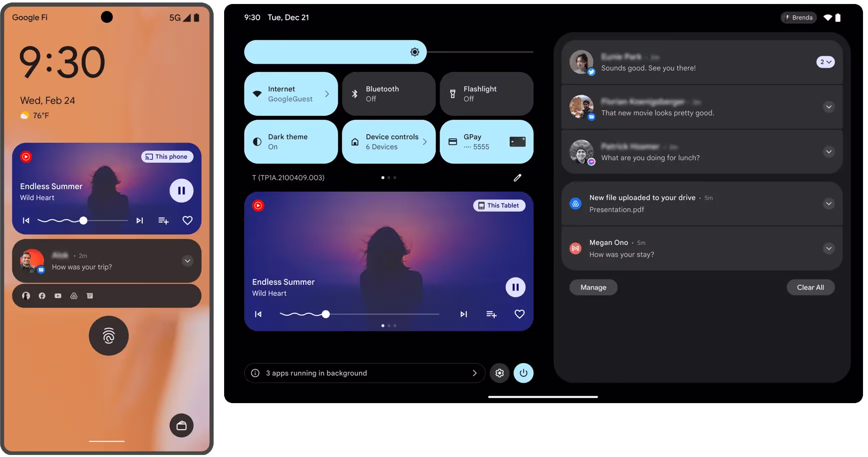The width and height of the screenshot is (868, 457).
Task: Tap YouTube Music icon on tablet player
Action: [x=258, y=206]
